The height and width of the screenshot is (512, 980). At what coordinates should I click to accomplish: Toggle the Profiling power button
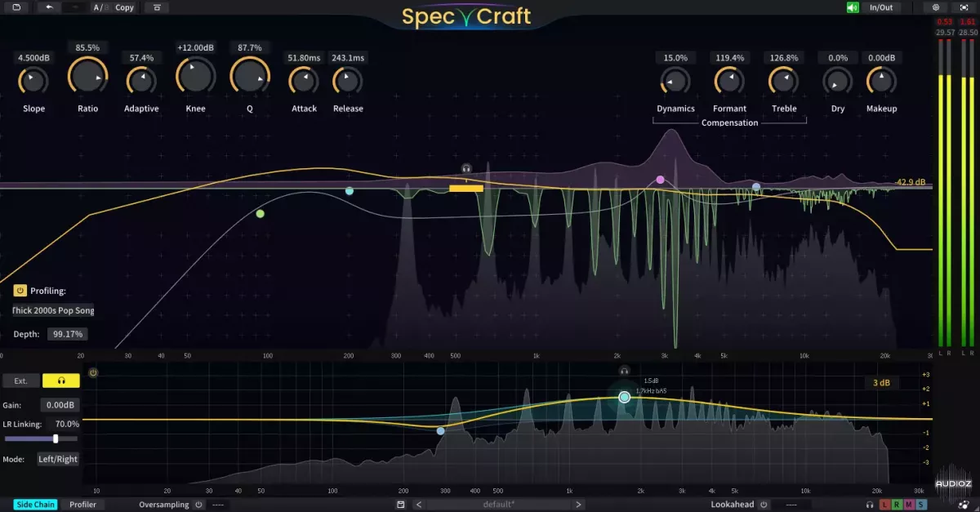coord(20,290)
